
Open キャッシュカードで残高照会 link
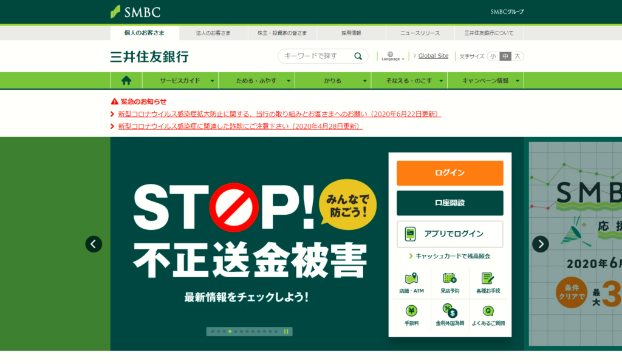pos(449,256)
